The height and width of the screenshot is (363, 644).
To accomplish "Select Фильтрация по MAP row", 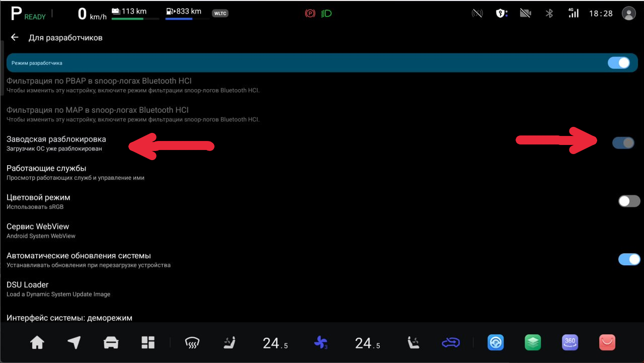I will pyautogui.click(x=322, y=114).
